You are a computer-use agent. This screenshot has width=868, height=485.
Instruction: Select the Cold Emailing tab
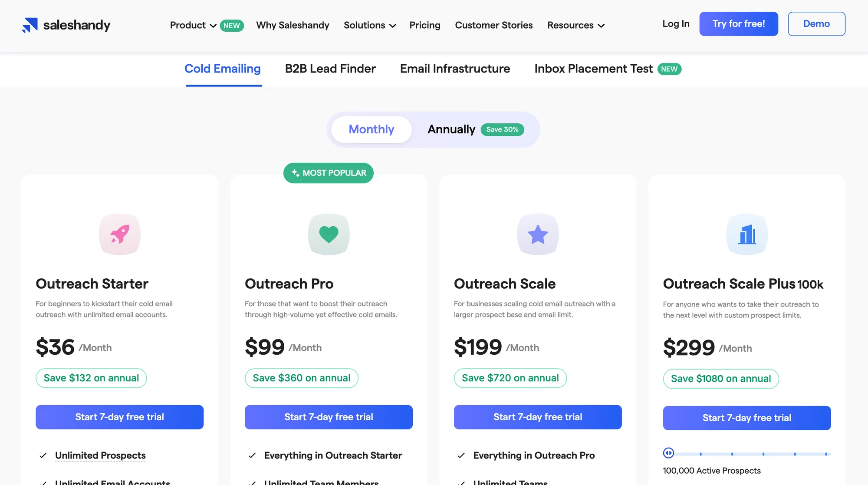coord(223,69)
